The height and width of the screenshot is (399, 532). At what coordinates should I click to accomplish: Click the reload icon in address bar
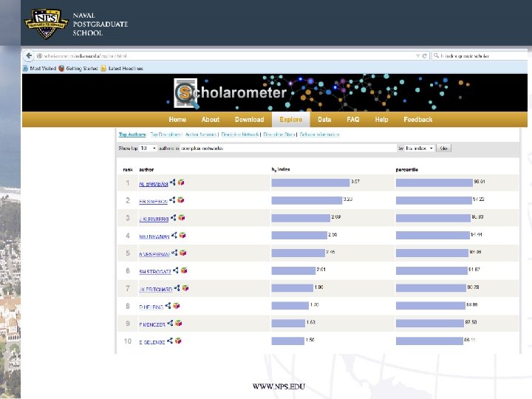click(x=424, y=56)
